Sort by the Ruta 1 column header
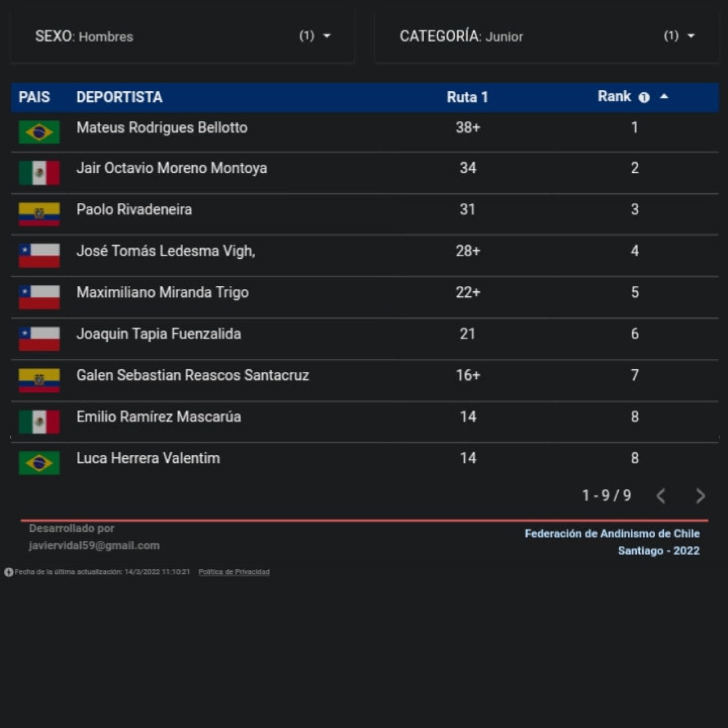This screenshot has height=728, width=728. [x=467, y=97]
